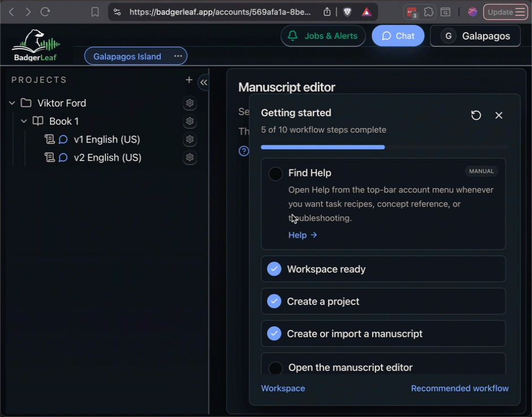Image resolution: width=532 pixels, height=417 pixels.
Task: Click the browser Update button
Action: click(x=505, y=12)
